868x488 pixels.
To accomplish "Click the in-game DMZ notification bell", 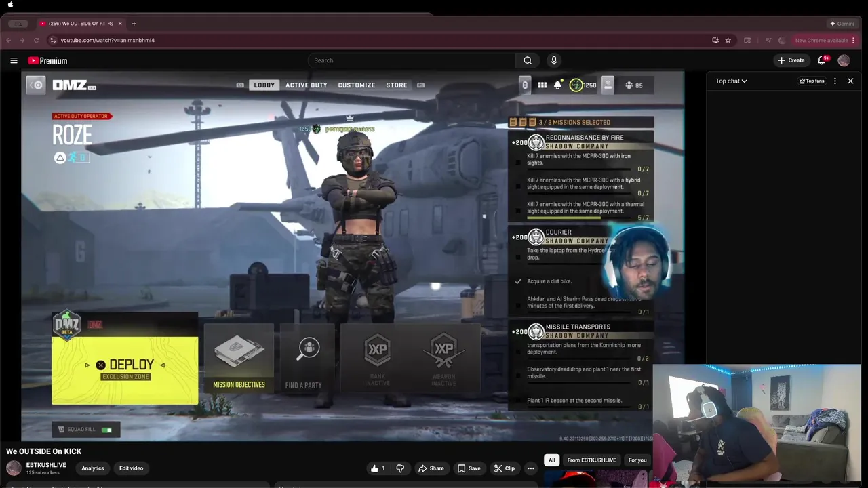I will [x=557, y=85].
